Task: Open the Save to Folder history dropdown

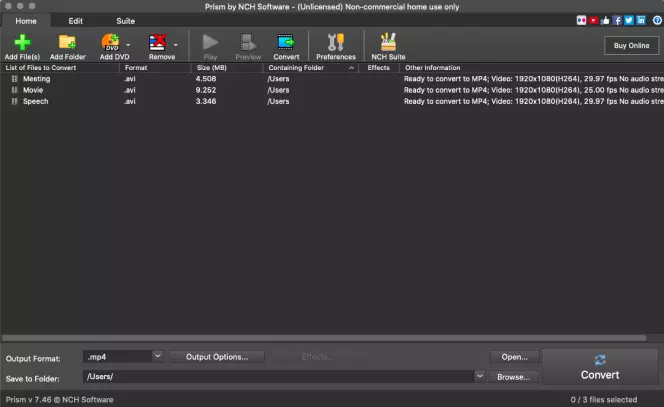Action: tap(479, 376)
